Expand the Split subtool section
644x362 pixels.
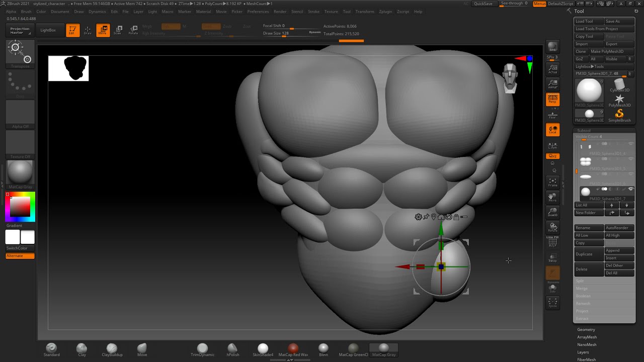click(580, 281)
